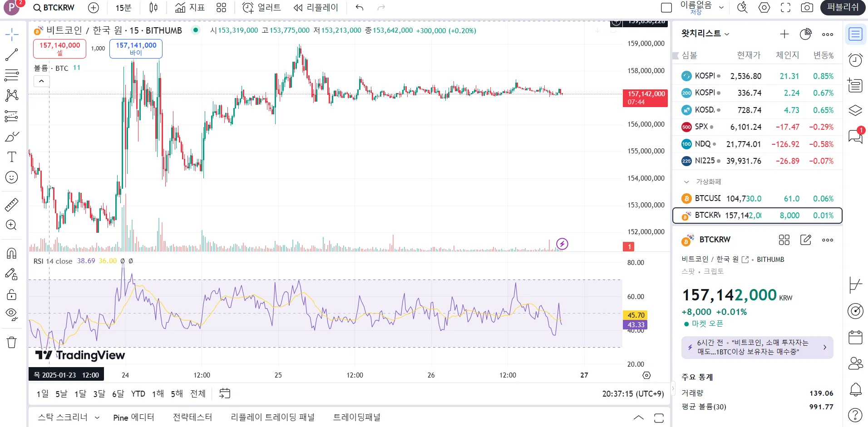Click the 157,140,000 셀 sell button
Viewport: 868px width, 427px height.
point(59,49)
